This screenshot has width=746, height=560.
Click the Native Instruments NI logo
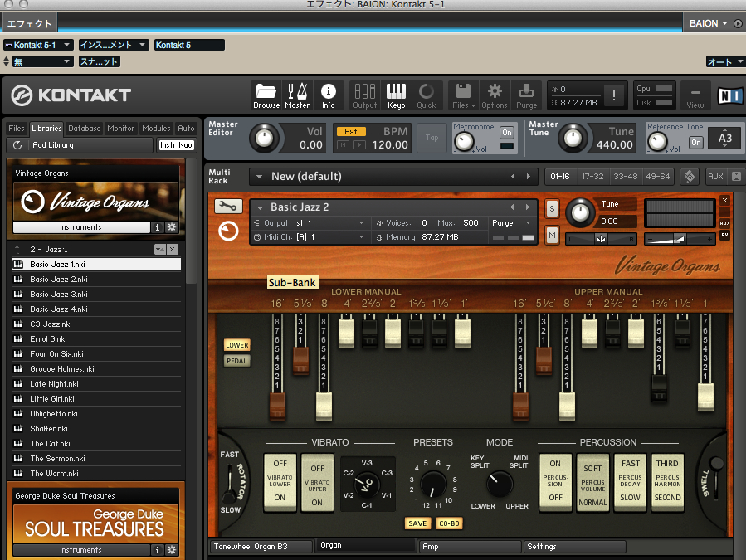click(729, 96)
